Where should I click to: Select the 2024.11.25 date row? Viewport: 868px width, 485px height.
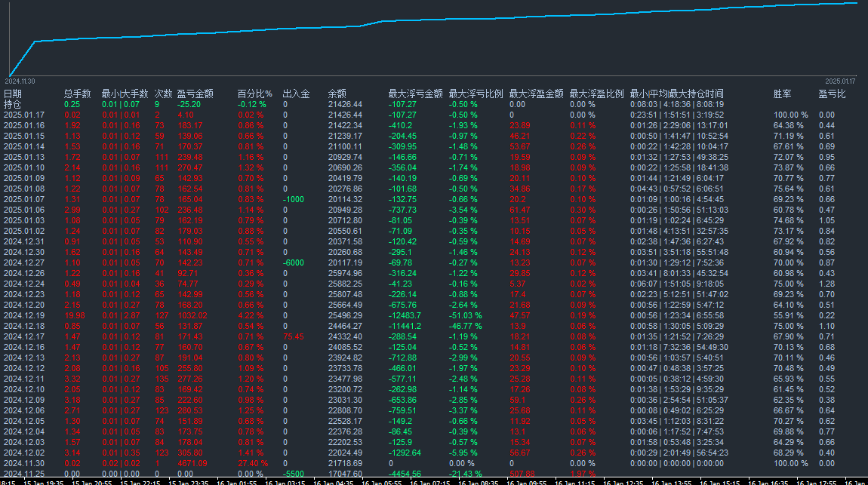pyautogui.click(x=24, y=474)
